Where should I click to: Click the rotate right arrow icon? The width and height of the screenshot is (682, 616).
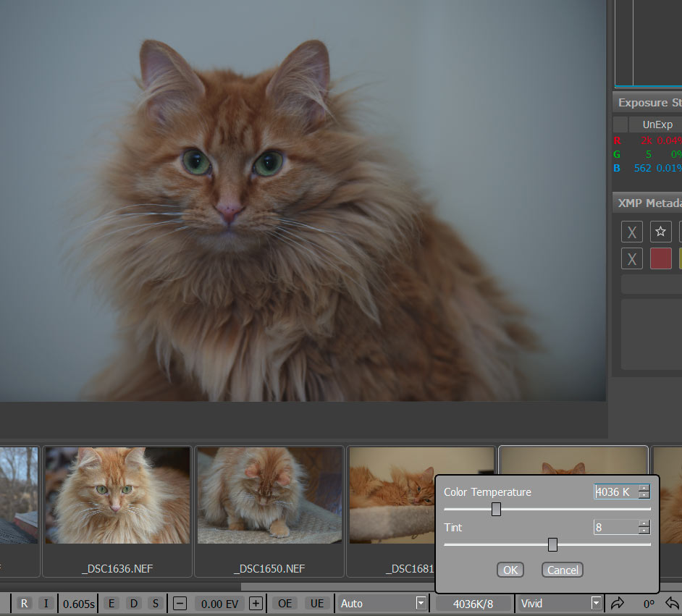pos(618,602)
